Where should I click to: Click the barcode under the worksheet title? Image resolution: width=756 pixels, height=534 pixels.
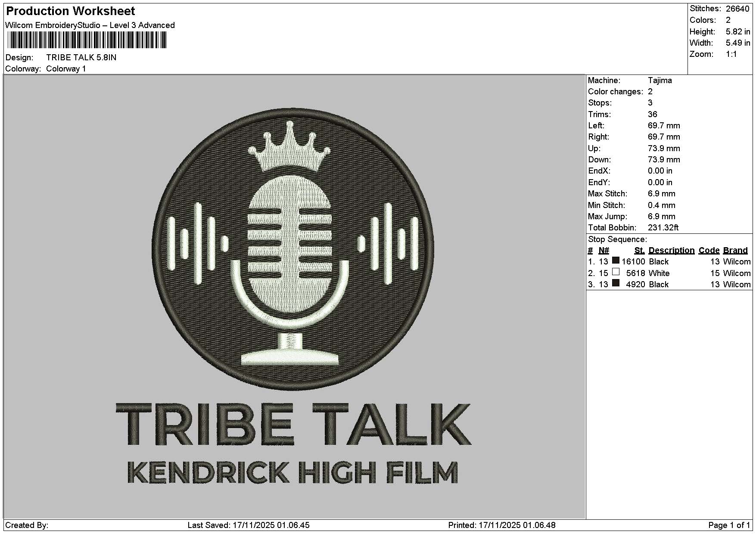[x=86, y=40]
